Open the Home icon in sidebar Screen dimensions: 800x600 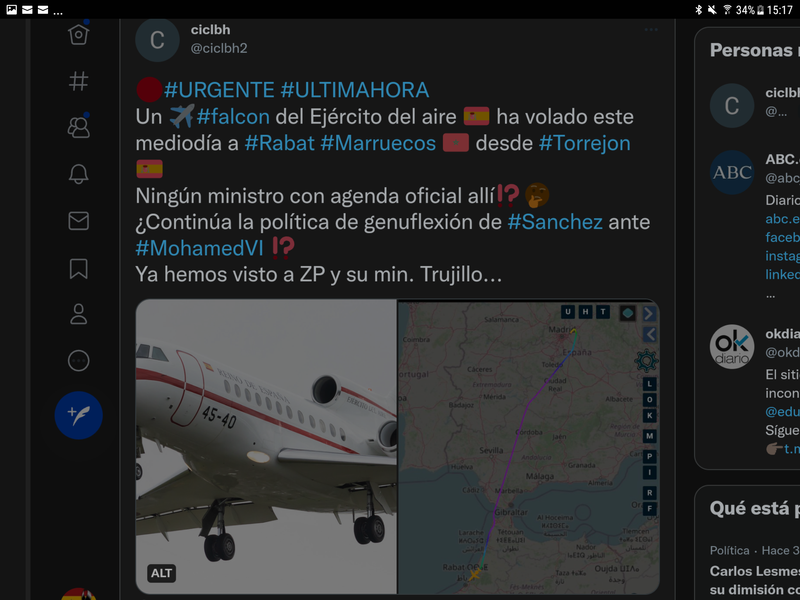pos(79,35)
